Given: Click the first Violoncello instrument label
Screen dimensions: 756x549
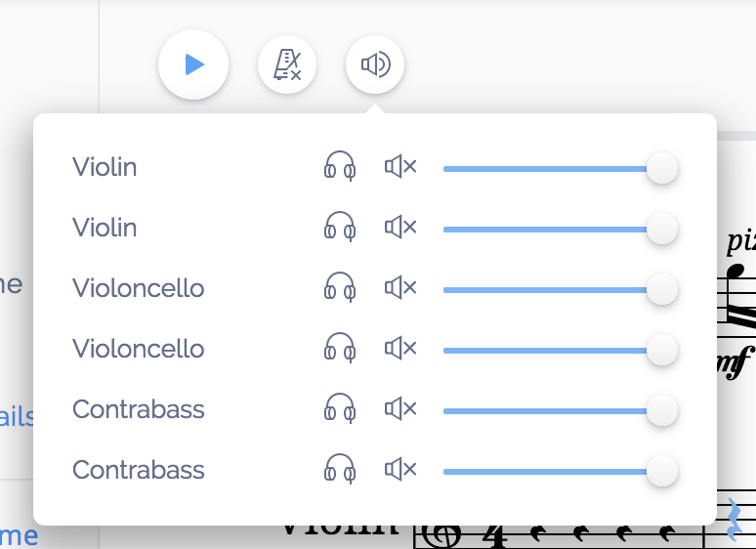Looking at the screenshot, I should (139, 288).
